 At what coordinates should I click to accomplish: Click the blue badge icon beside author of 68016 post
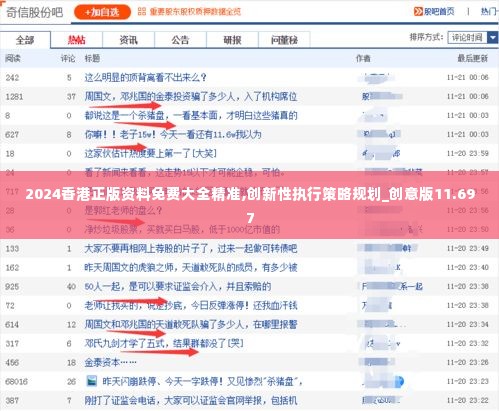point(399,381)
